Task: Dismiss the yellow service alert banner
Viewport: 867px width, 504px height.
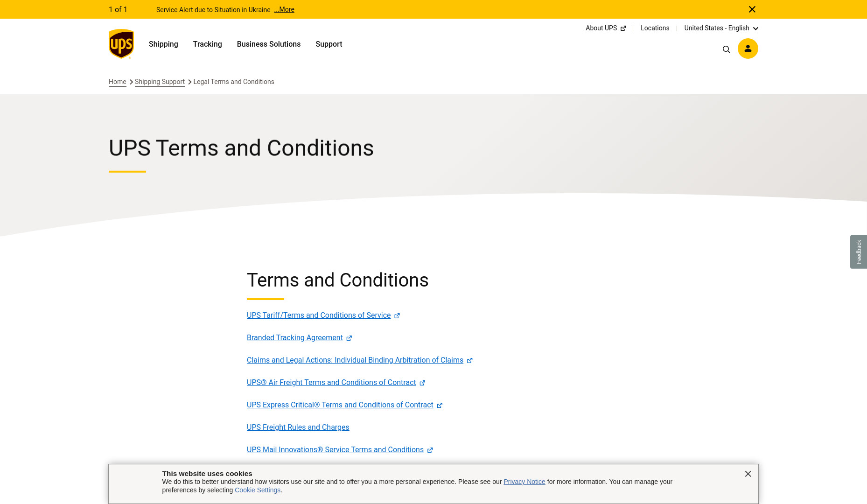Action: click(752, 9)
